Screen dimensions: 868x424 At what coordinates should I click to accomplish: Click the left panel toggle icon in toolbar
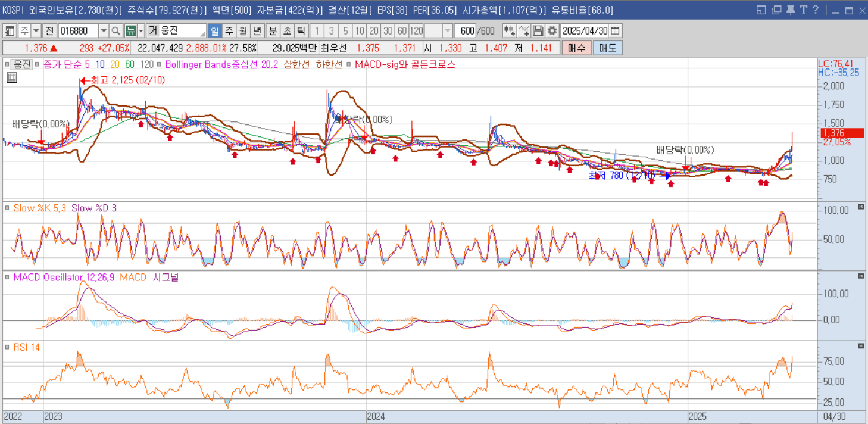point(10,31)
